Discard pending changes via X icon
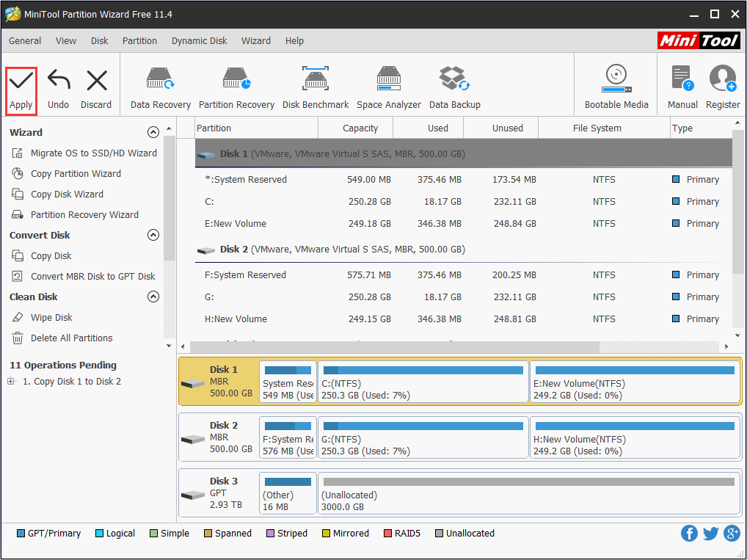 click(96, 81)
